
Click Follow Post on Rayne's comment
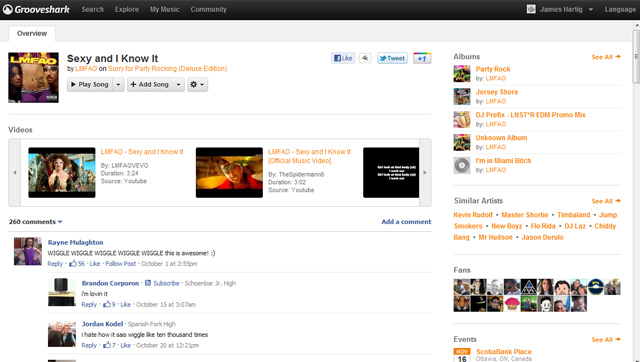(120, 264)
